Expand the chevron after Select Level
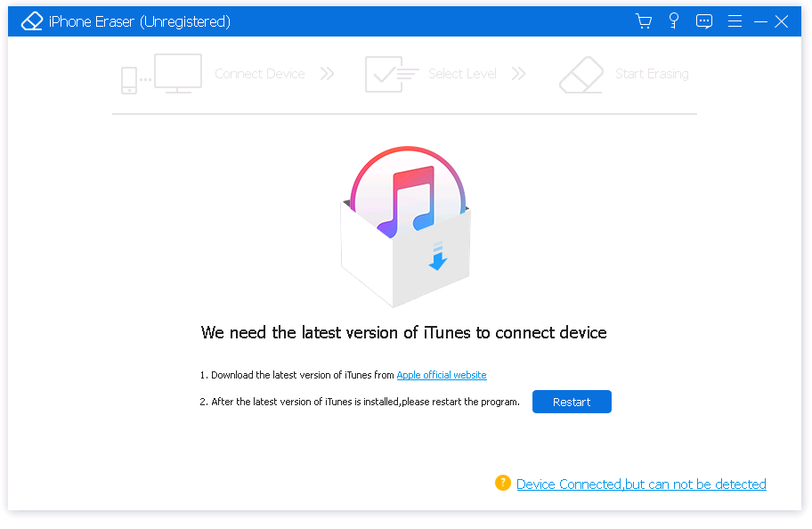This screenshot has height=529, width=812. click(518, 74)
